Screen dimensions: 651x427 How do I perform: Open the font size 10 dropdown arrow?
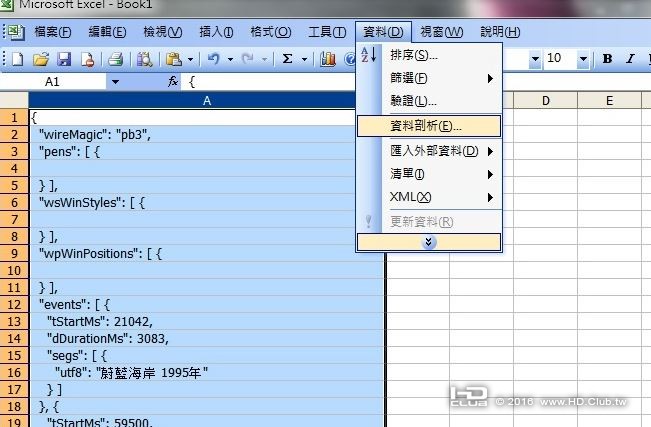[x=583, y=59]
